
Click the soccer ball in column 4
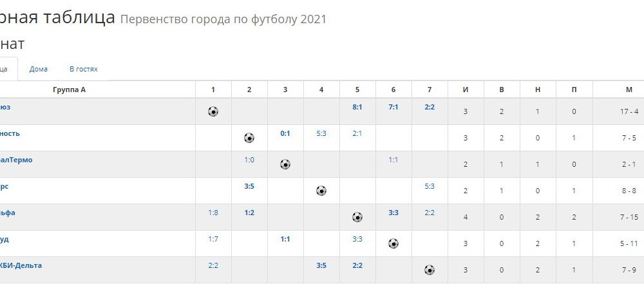pos(321,191)
